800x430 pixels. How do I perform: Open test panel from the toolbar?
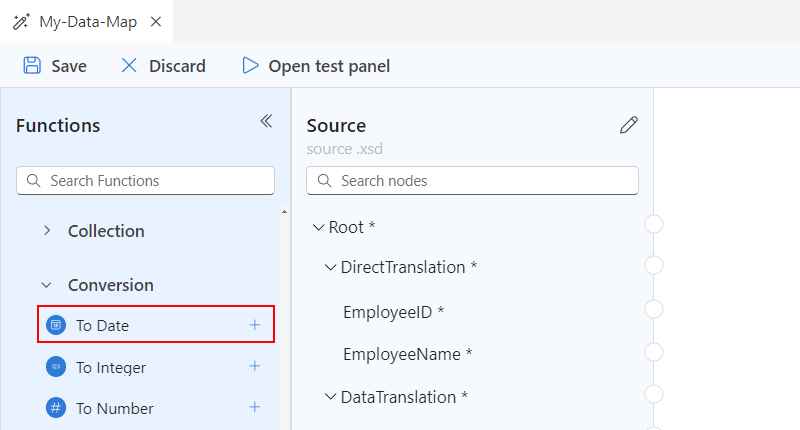(316, 66)
